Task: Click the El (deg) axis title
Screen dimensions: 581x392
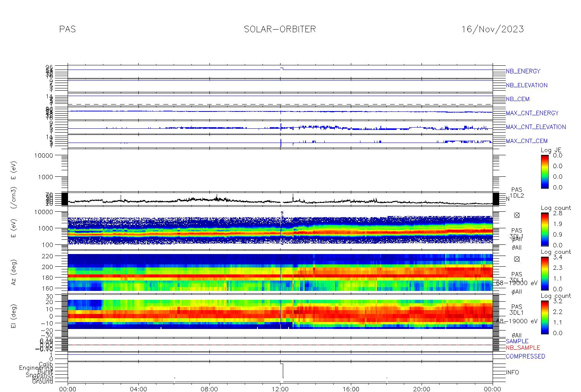Action: 14,316
